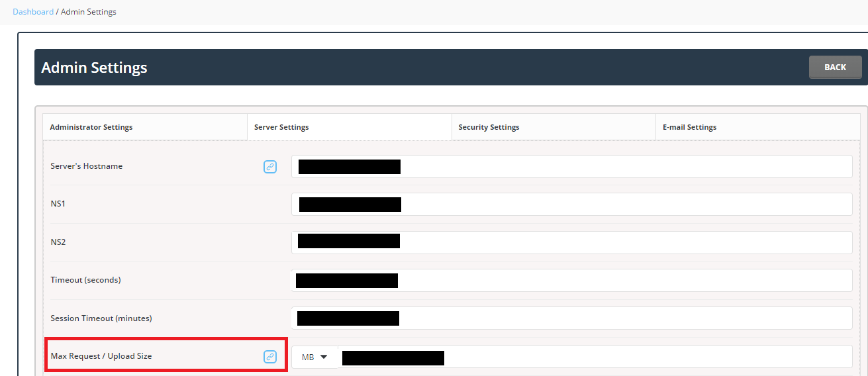Image resolution: width=868 pixels, height=376 pixels.
Task: Click the Max Request / Upload Size label
Action: click(101, 356)
